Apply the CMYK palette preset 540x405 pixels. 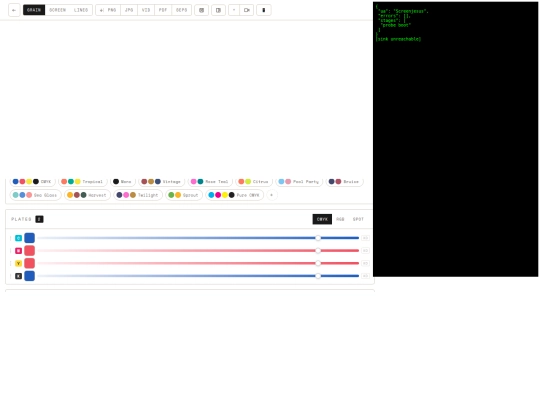pyautogui.click(x=32, y=181)
